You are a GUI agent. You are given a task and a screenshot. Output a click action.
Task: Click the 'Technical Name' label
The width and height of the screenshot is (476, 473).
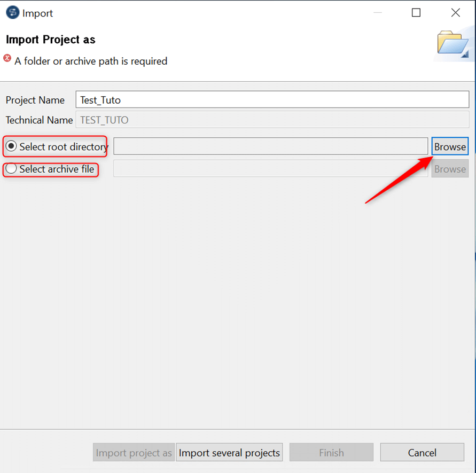click(x=39, y=120)
